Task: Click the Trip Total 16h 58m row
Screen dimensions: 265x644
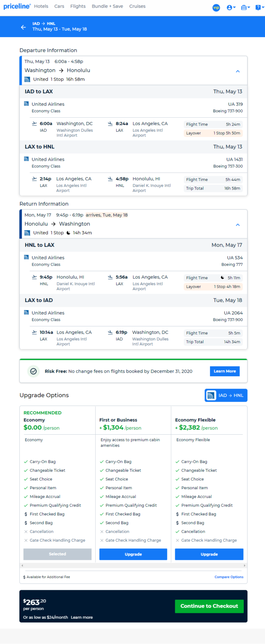Action: pyautogui.click(x=213, y=188)
